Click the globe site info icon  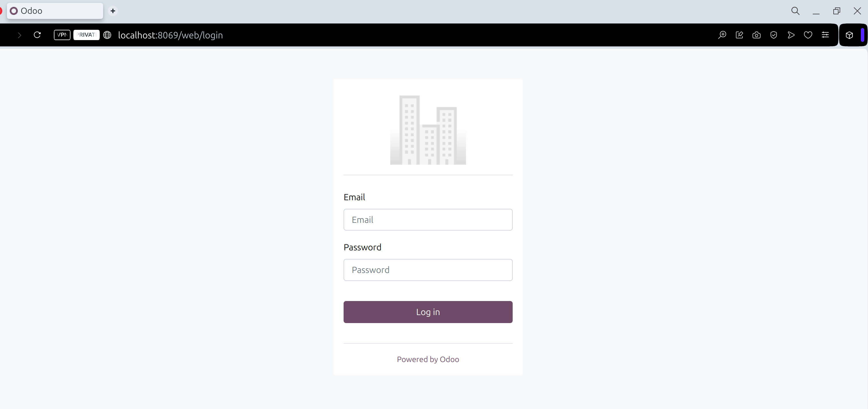coord(107,35)
